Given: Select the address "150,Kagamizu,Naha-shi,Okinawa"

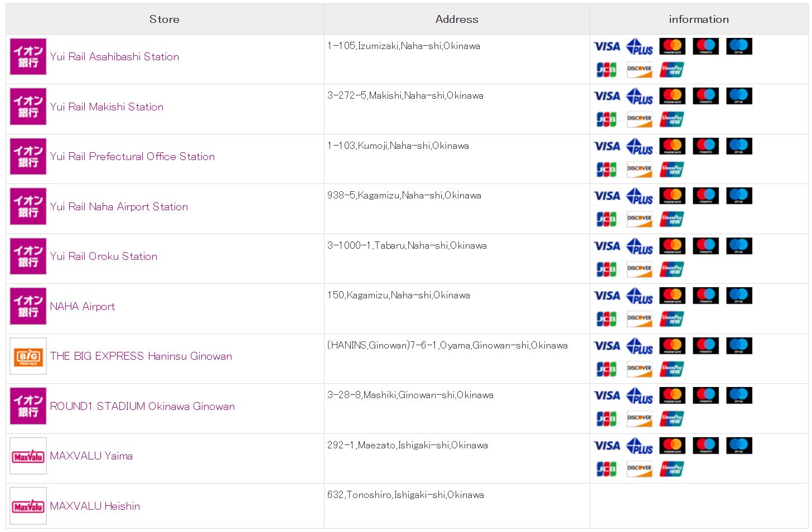Looking at the screenshot, I should pos(399,295).
